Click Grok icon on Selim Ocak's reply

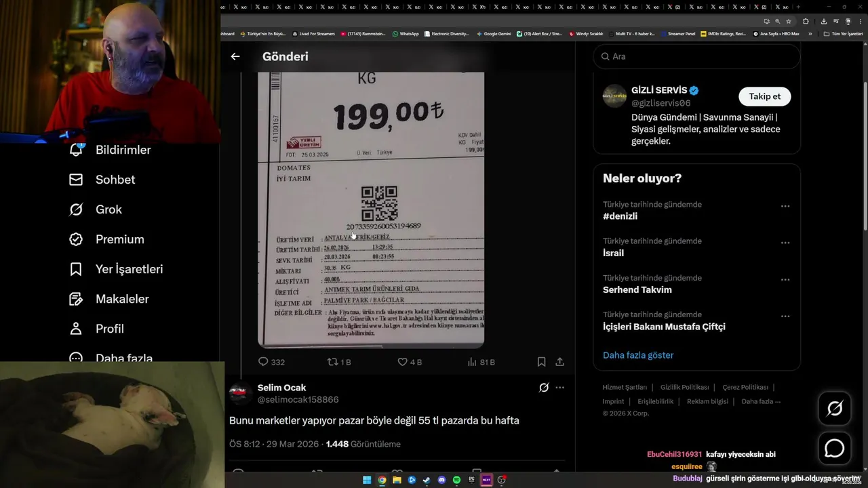tap(543, 388)
